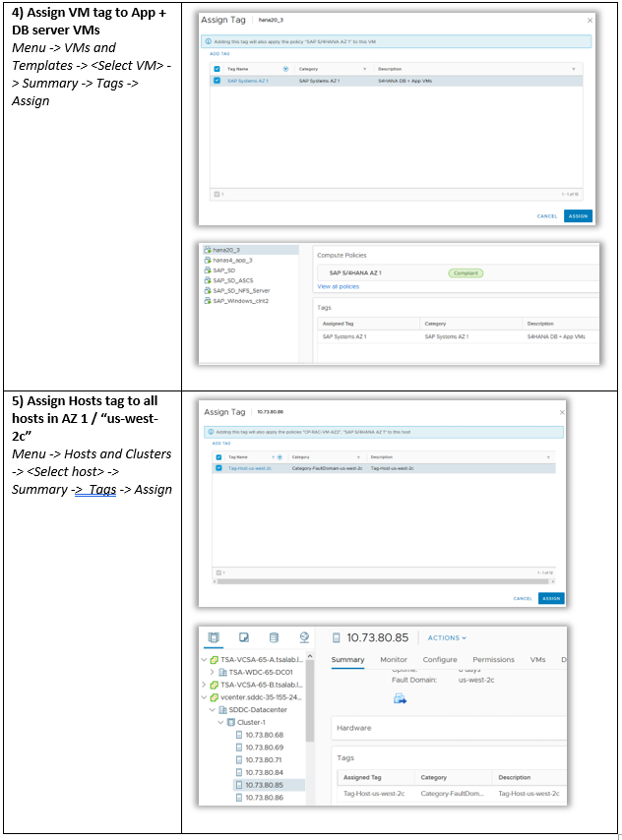Toggle select-all checkbox in hana20_3 tag table
This screenshot has width=622, height=840.
pyautogui.click(x=217, y=69)
